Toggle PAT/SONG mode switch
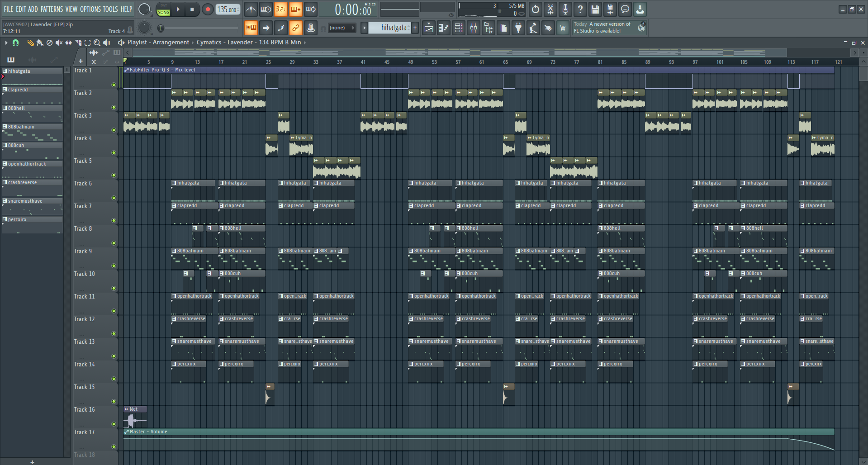 click(164, 9)
